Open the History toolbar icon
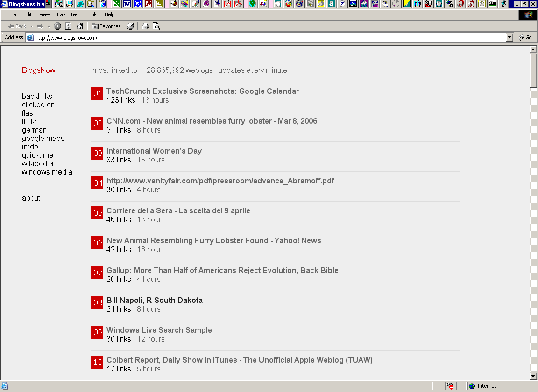538x392 pixels. click(130, 26)
